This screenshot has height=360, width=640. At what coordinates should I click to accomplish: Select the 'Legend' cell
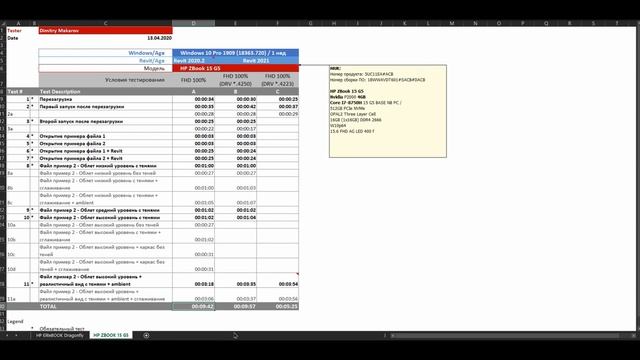[x=18, y=321]
